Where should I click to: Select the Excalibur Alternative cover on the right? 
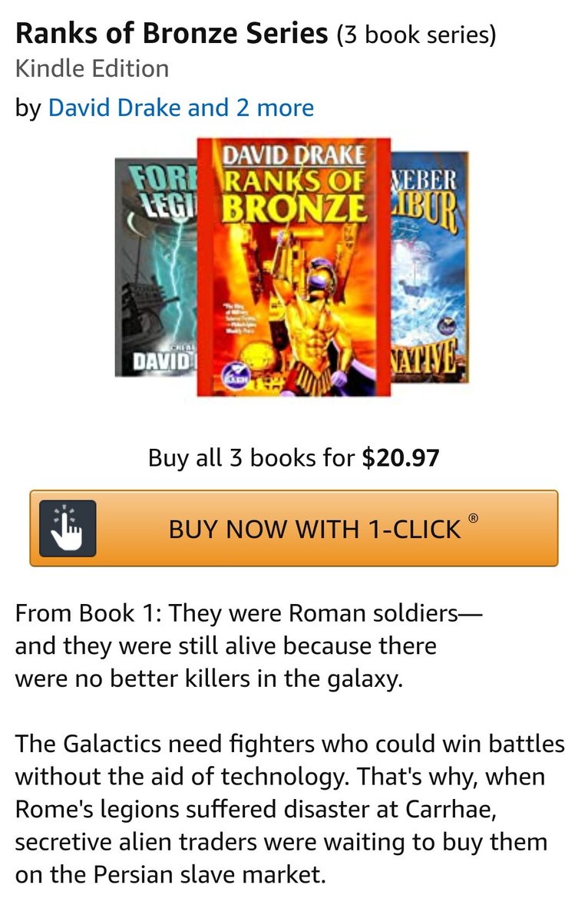coord(430,267)
